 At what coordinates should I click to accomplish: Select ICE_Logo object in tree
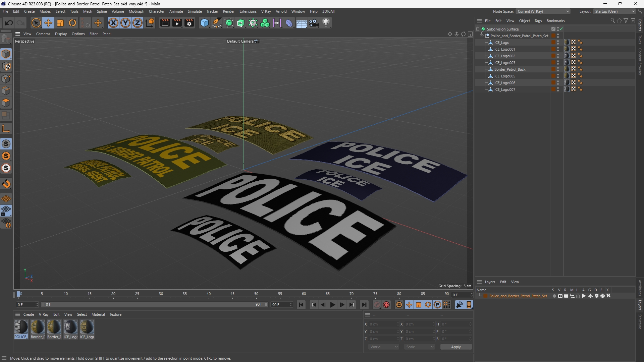[x=501, y=43]
